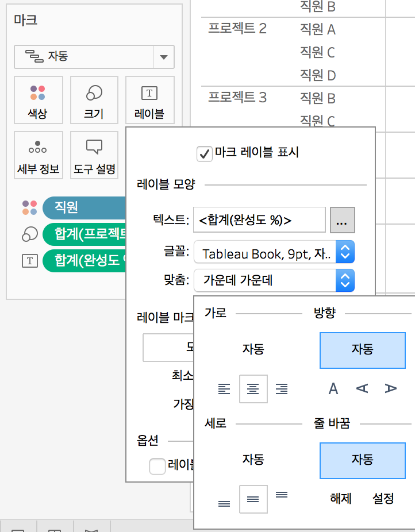Turn word wrap off with 해제

coord(341,499)
